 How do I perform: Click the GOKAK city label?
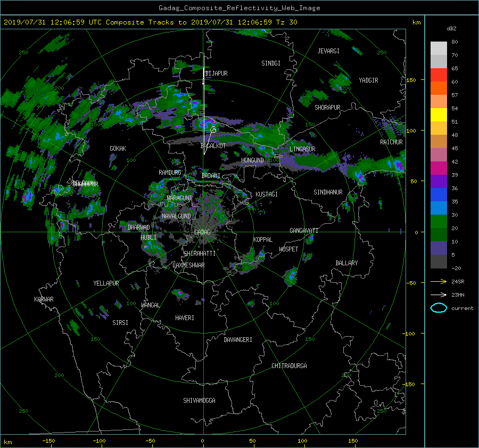tap(118, 149)
